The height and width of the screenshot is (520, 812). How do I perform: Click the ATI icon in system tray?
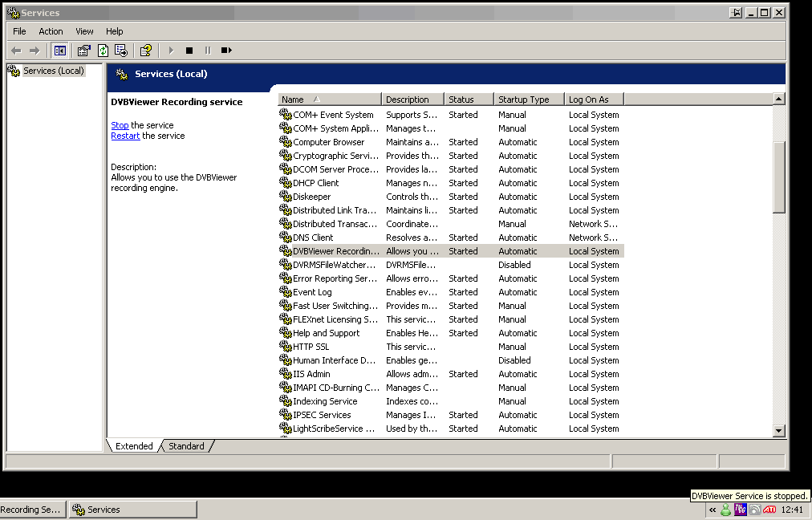[769, 510]
